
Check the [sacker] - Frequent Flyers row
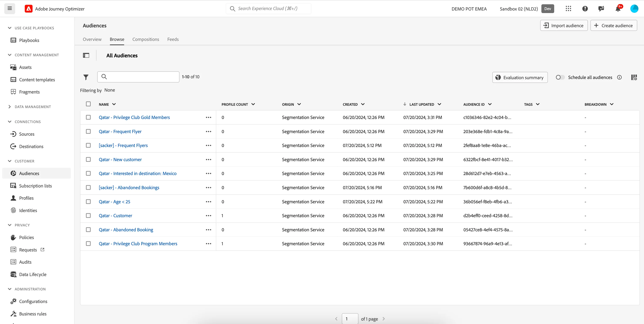(x=88, y=145)
